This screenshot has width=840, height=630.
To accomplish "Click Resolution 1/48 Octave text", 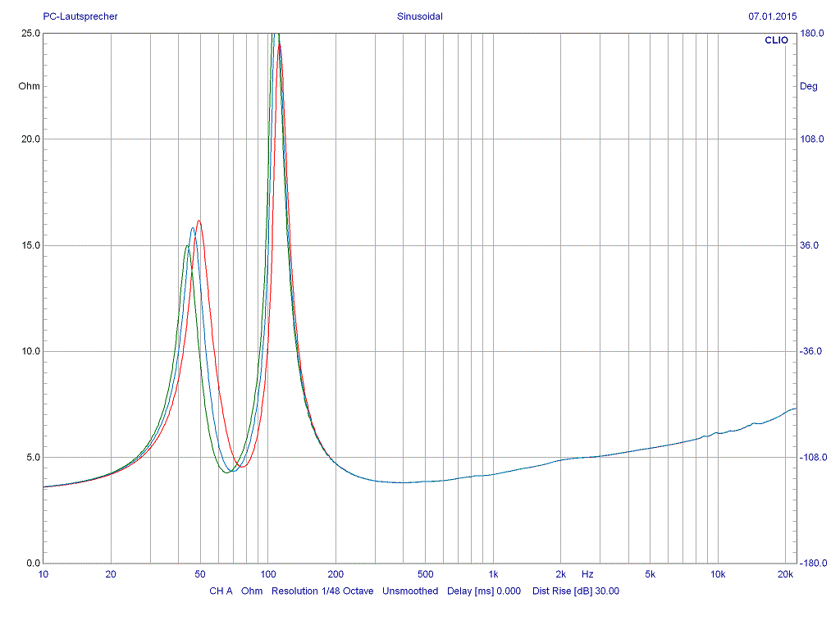I will point(322,591).
